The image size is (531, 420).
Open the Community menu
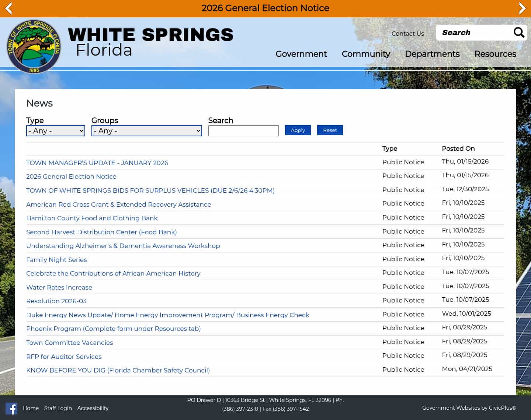coord(365,54)
